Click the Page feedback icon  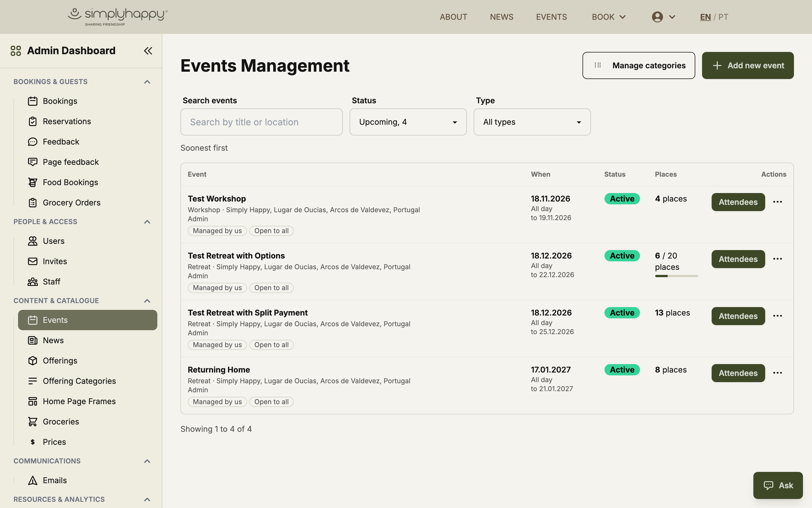32,162
